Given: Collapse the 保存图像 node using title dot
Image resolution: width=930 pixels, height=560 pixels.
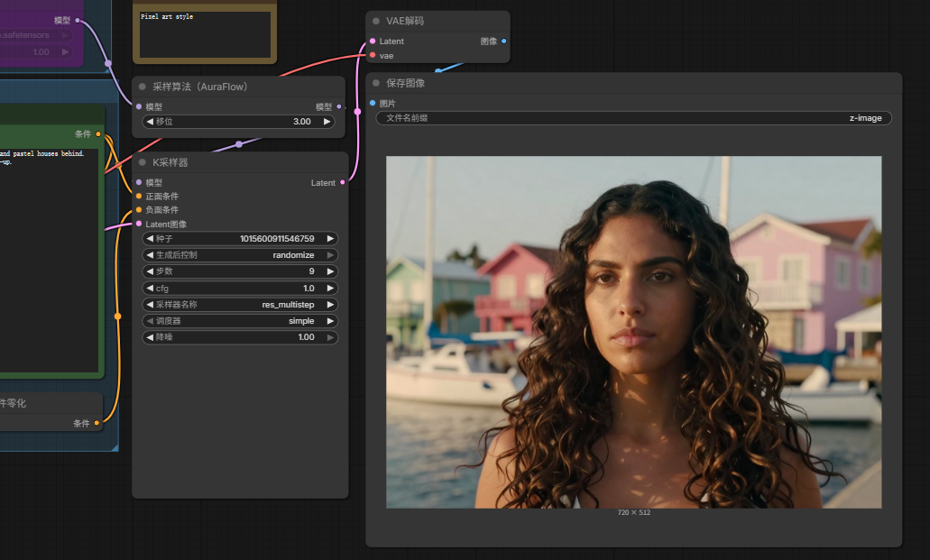Looking at the screenshot, I should [x=376, y=83].
